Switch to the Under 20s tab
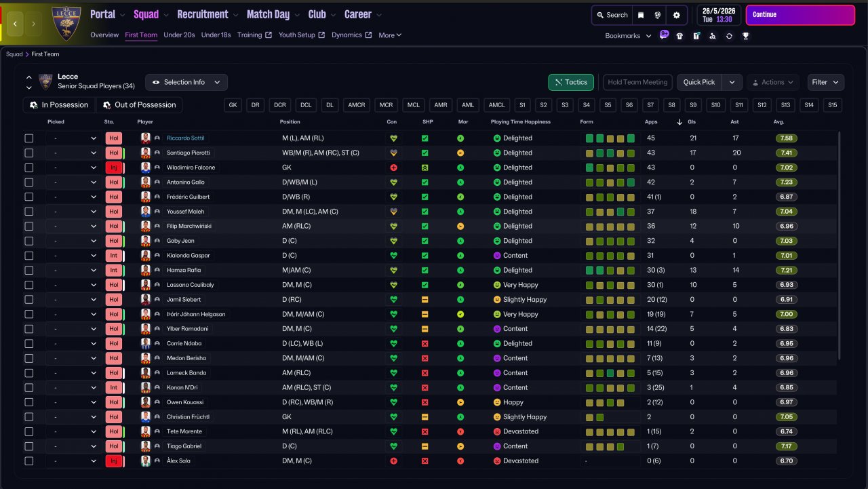Viewport: 868px width, 489px height. click(x=180, y=35)
